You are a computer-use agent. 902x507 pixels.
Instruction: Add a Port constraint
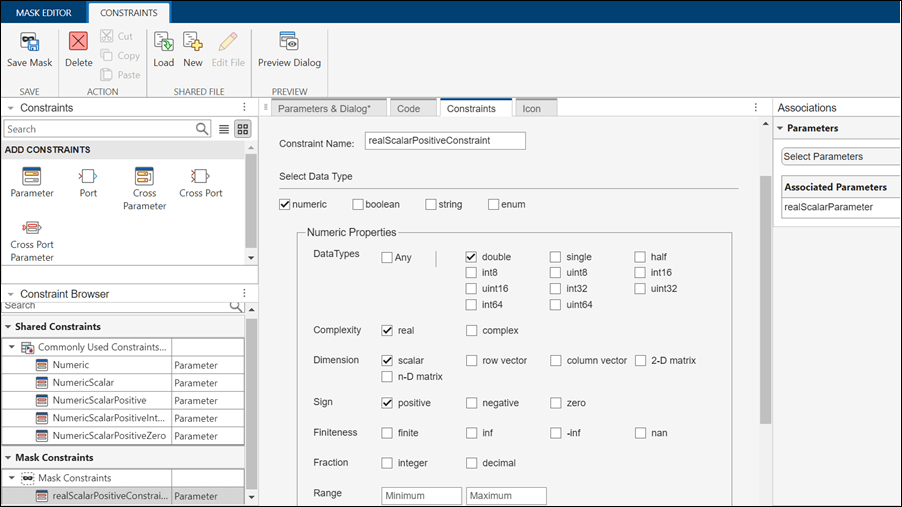[x=88, y=182]
